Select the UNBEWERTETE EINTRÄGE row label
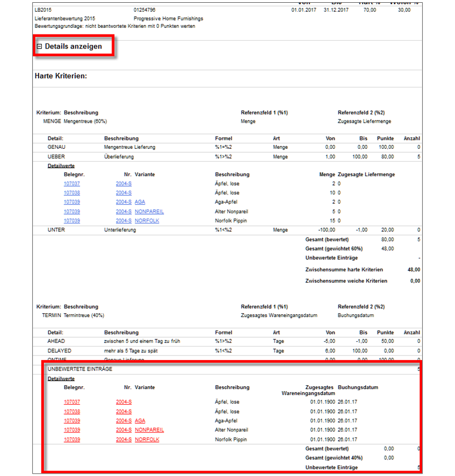 pyautogui.click(x=80, y=369)
